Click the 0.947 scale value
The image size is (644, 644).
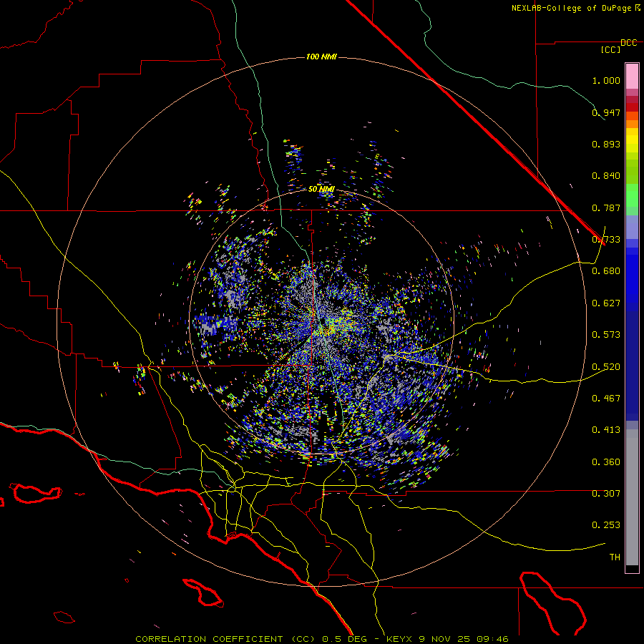[606, 112]
